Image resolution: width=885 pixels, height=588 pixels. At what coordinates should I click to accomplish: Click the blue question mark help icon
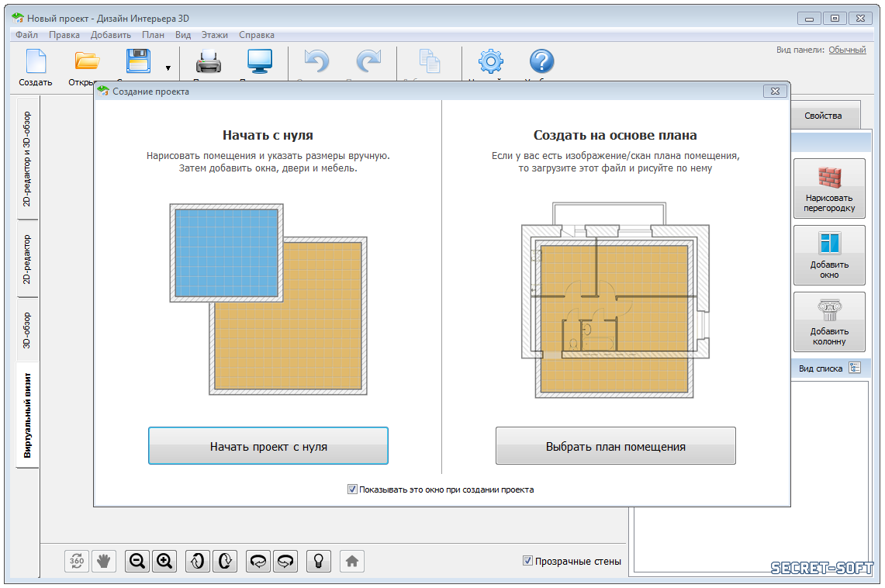tap(541, 62)
